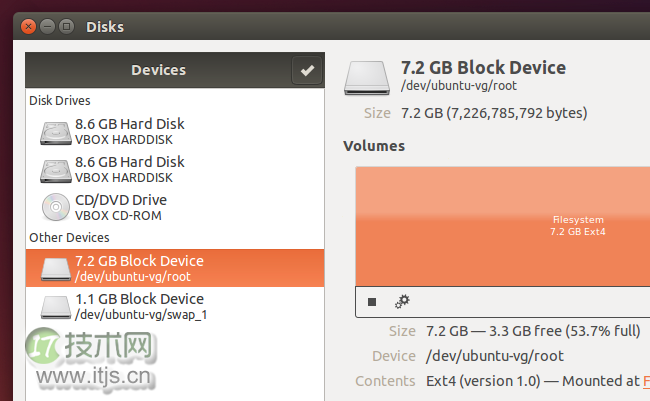This screenshot has width=650, height=401.
Task: Minimize the Disks window
Action: point(47,26)
